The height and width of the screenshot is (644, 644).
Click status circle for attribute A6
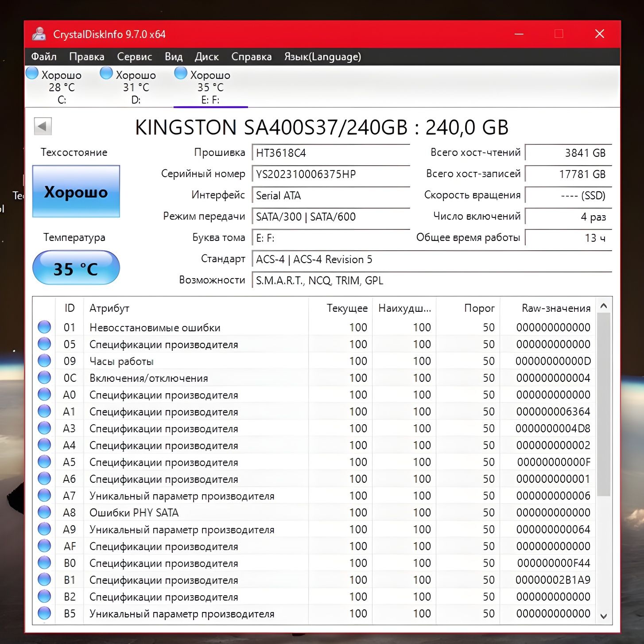coord(44,478)
